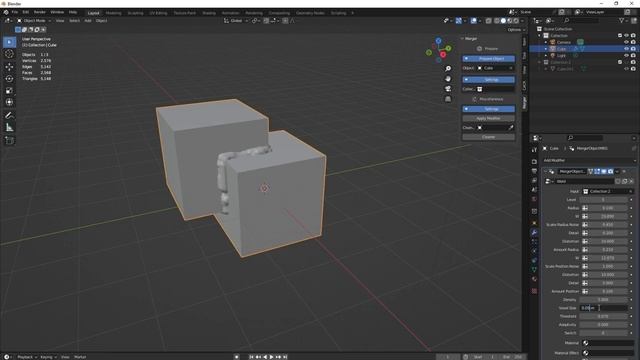Click the Cleaner button
The image size is (640, 360).
click(x=488, y=137)
